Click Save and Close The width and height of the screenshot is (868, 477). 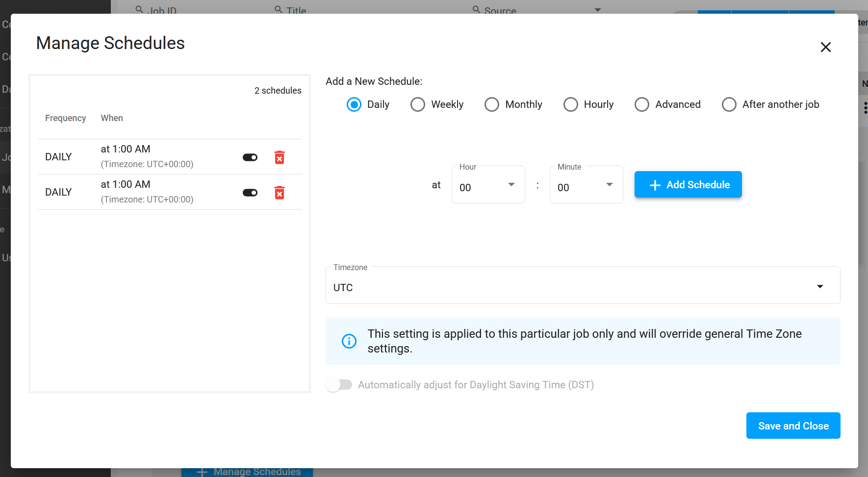(x=793, y=426)
